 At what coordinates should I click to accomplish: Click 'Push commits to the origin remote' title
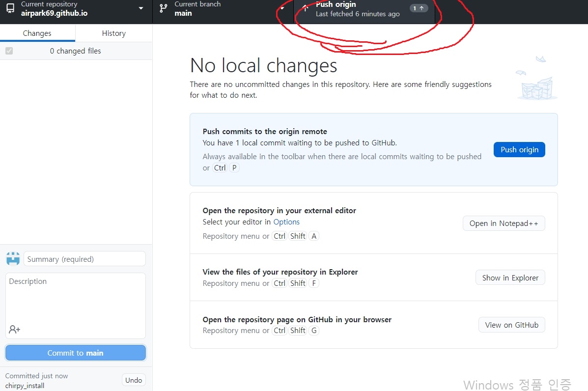pyautogui.click(x=265, y=132)
